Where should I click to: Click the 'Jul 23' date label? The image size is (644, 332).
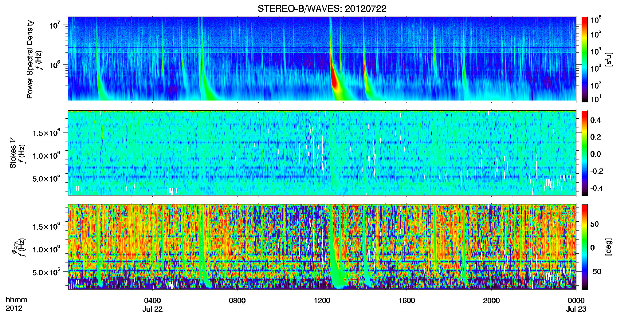coord(576,309)
